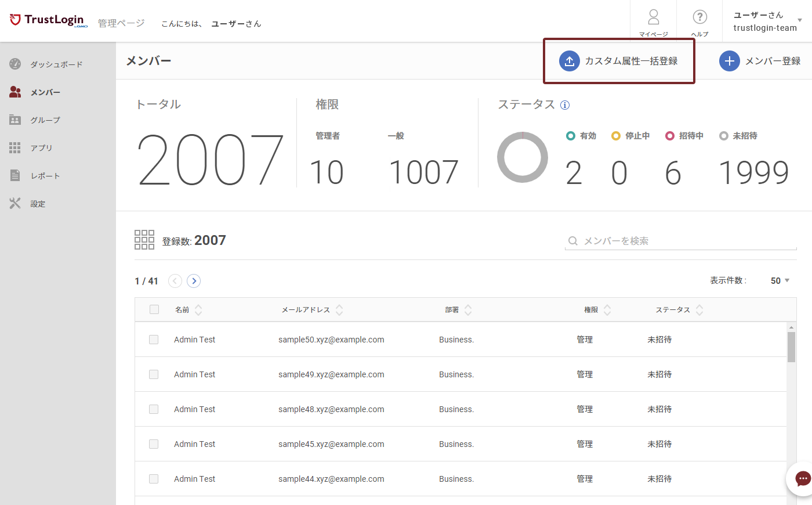
Task: Click the メンバーを検索 search field
Action: coord(681,241)
